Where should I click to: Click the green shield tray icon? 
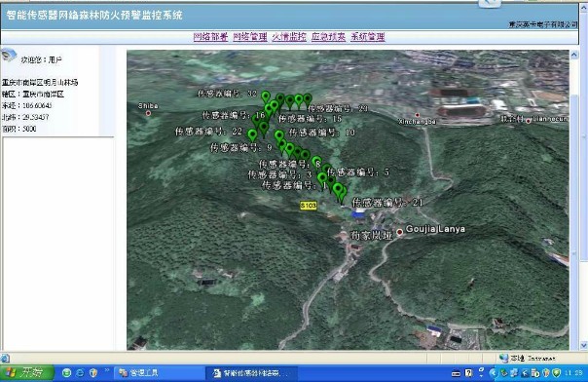(x=556, y=372)
